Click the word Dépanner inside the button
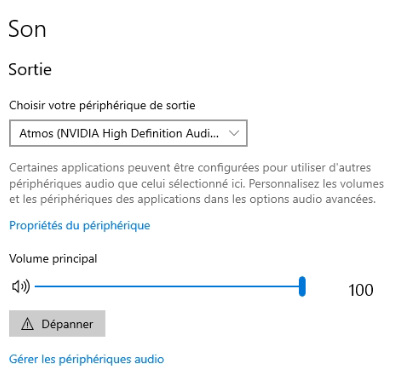400x378 pixels. (x=67, y=324)
